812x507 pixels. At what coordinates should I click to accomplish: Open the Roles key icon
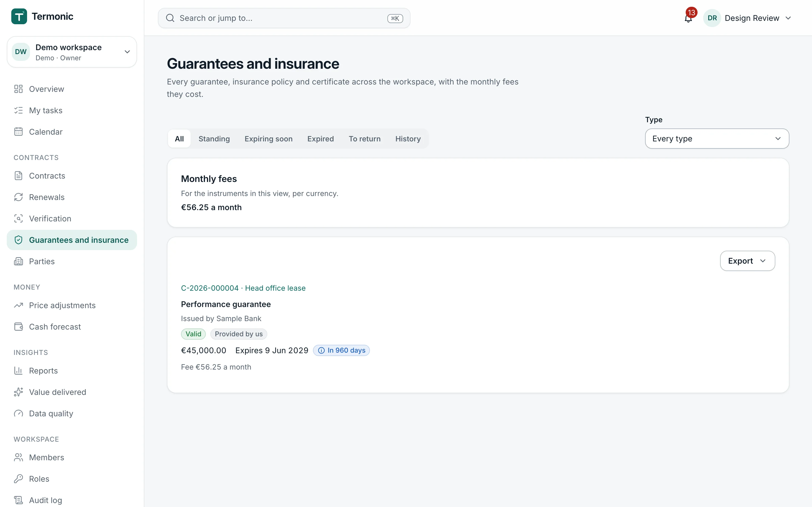(x=18, y=479)
